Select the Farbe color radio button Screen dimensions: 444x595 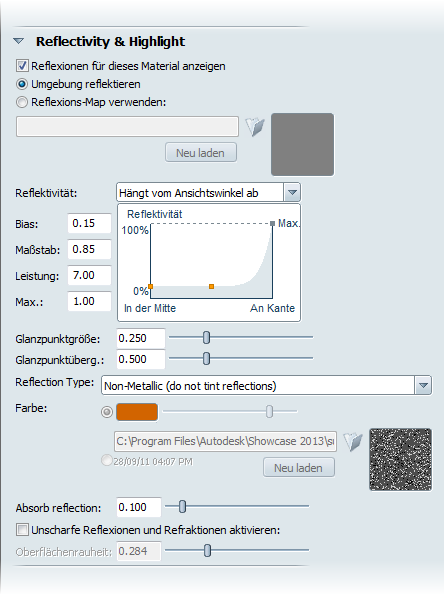107,412
